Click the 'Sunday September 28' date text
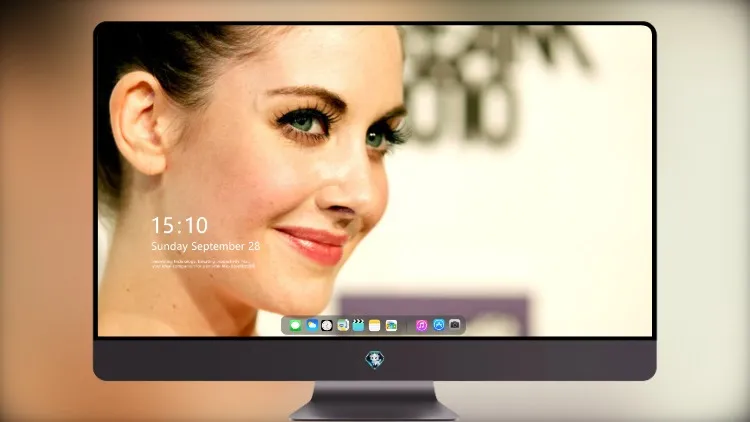The width and height of the screenshot is (750, 422). (206, 246)
